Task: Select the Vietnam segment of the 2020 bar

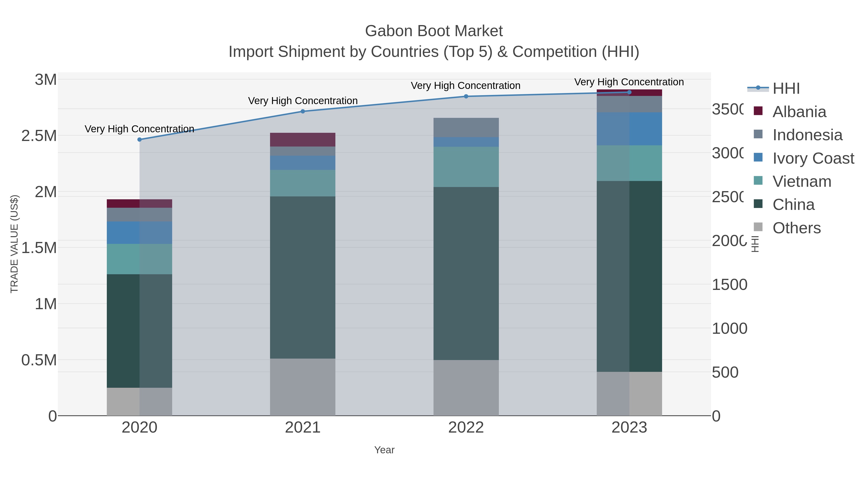Action: pos(140,259)
